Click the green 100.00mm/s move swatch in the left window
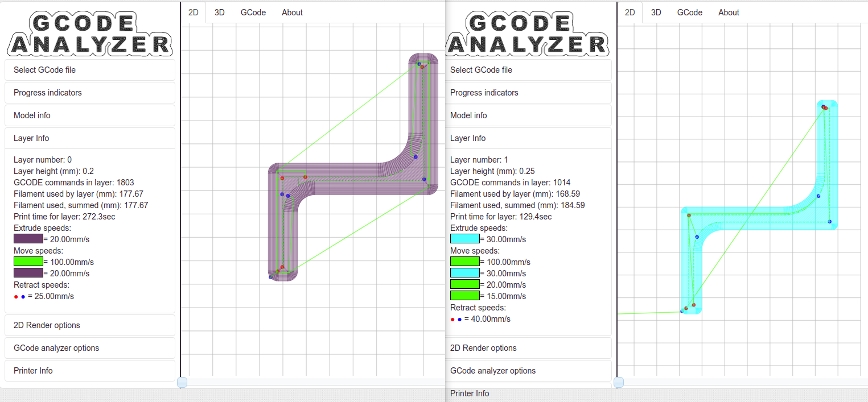This screenshot has height=402, width=868. tap(28, 262)
